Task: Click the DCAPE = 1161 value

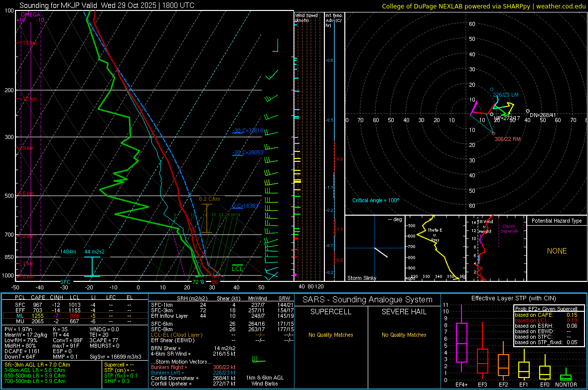Action: pyautogui.click(x=22, y=351)
